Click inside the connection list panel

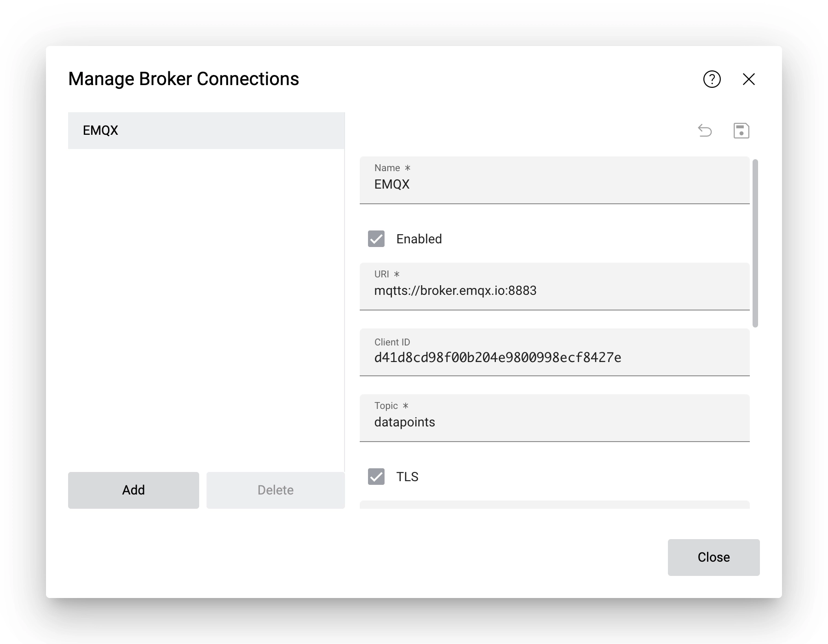[206, 299]
